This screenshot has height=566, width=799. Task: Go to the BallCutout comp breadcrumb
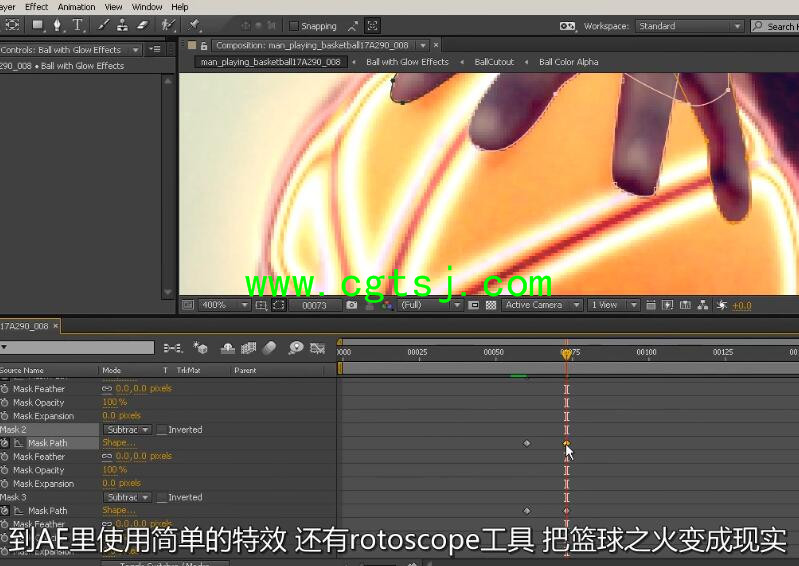[x=494, y=62]
